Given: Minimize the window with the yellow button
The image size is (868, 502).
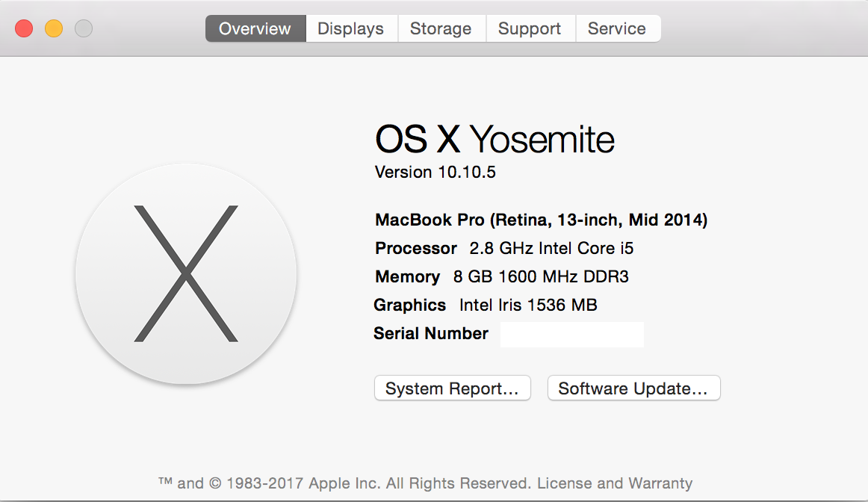Looking at the screenshot, I should click(54, 29).
